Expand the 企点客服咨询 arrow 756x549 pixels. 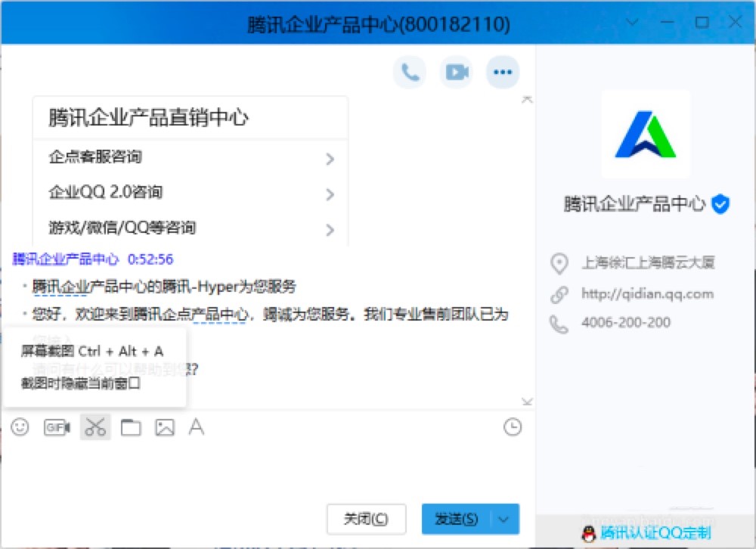330,159
